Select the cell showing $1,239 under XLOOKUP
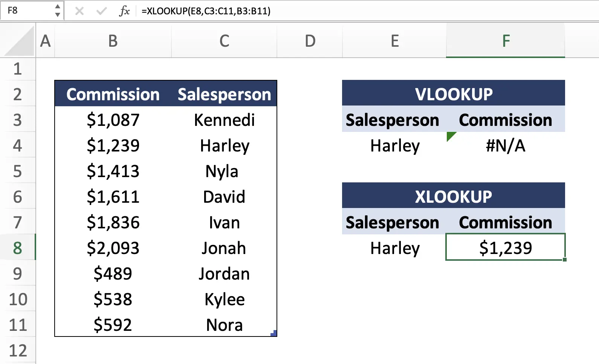 click(x=506, y=248)
